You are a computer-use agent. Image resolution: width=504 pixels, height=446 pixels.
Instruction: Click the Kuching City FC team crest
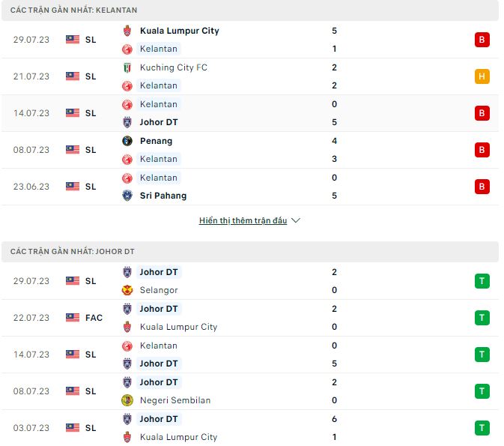127,67
